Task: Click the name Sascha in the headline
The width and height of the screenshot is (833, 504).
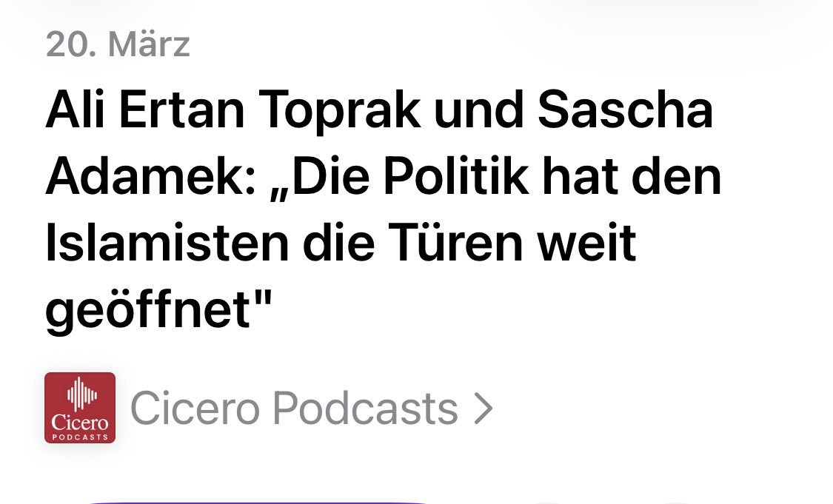Action: click(625, 110)
